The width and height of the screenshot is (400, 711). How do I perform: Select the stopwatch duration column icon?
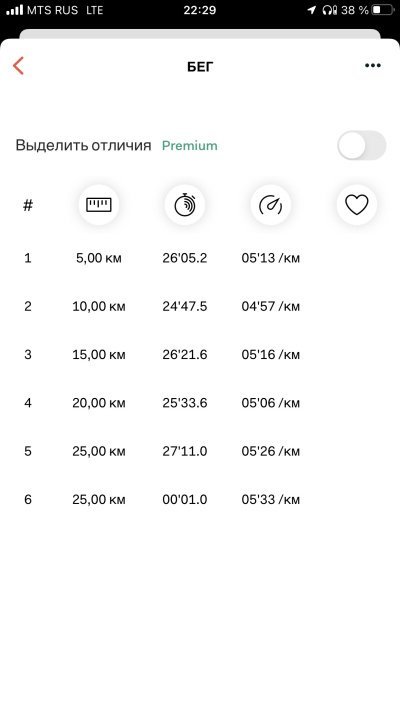pyautogui.click(x=185, y=205)
